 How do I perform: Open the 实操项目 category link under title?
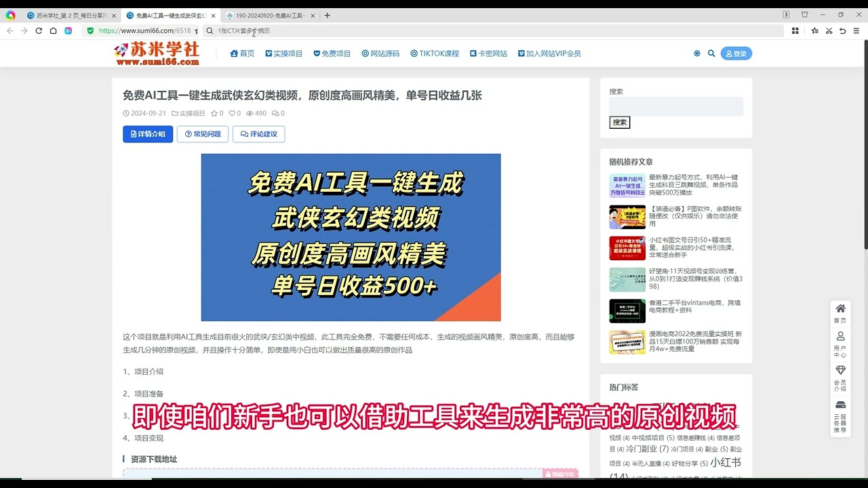(x=192, y=114)
